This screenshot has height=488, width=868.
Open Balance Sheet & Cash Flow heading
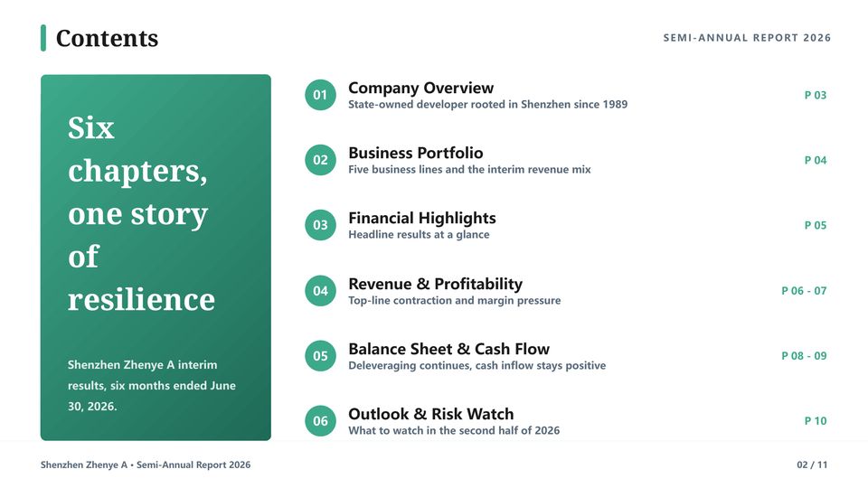[449, 349]
